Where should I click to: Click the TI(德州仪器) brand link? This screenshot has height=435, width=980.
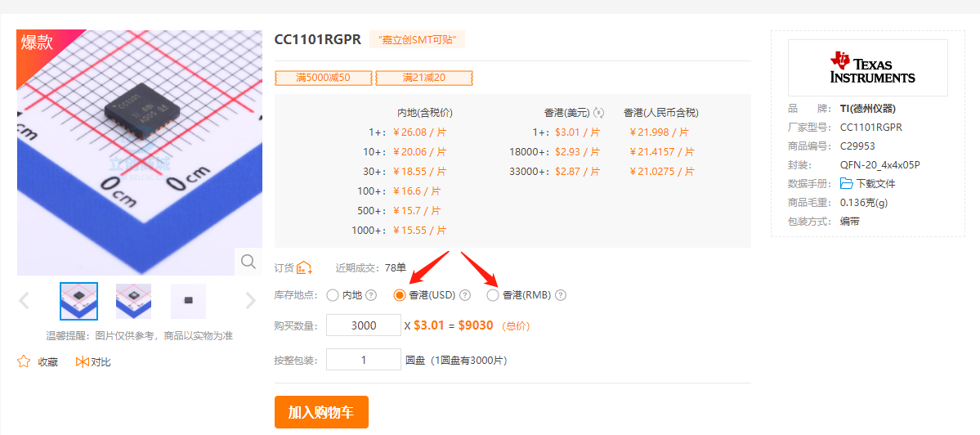click(869, 109)
